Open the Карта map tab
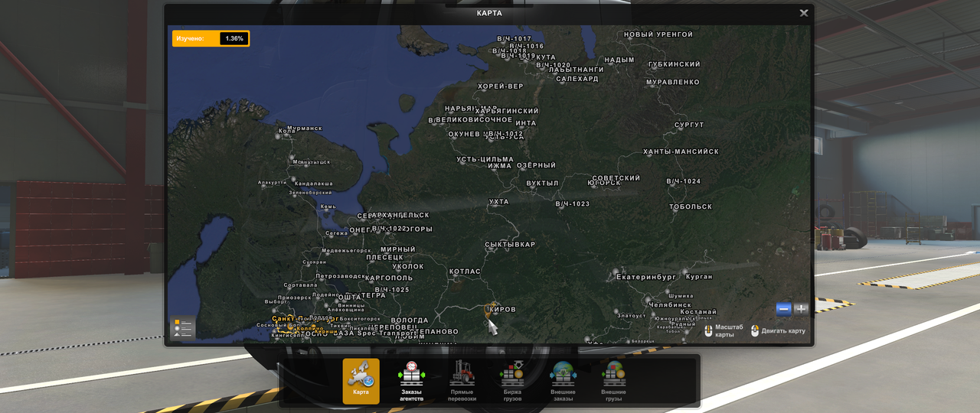This screenshot has width=980, height=413. 361,381
